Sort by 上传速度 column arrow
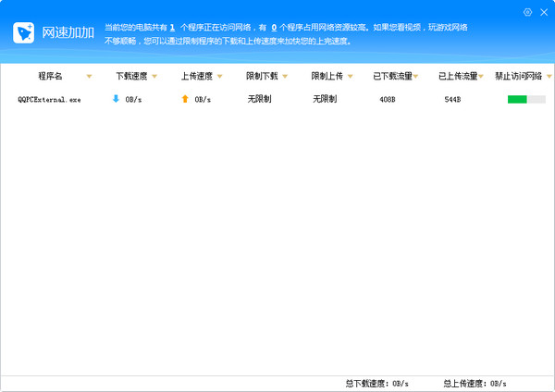Image resolution: width=555 pixels, height=392 pixels. 219,76
